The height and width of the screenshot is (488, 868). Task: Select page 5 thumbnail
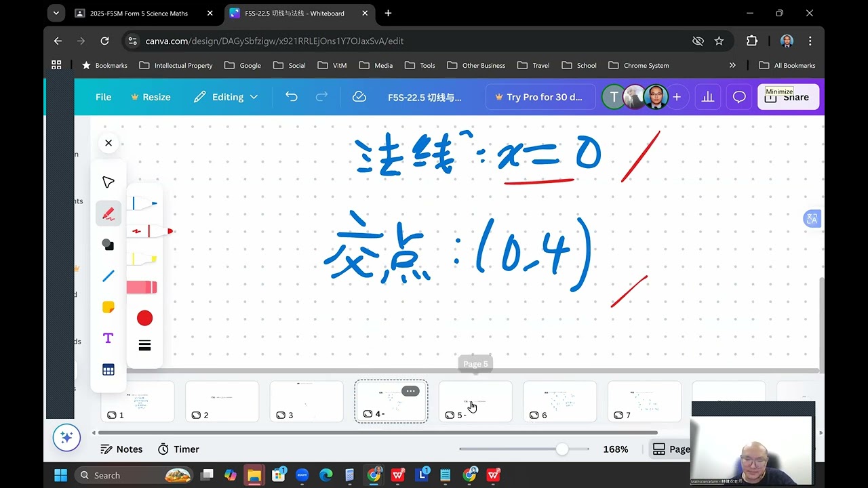pos(475,401)
